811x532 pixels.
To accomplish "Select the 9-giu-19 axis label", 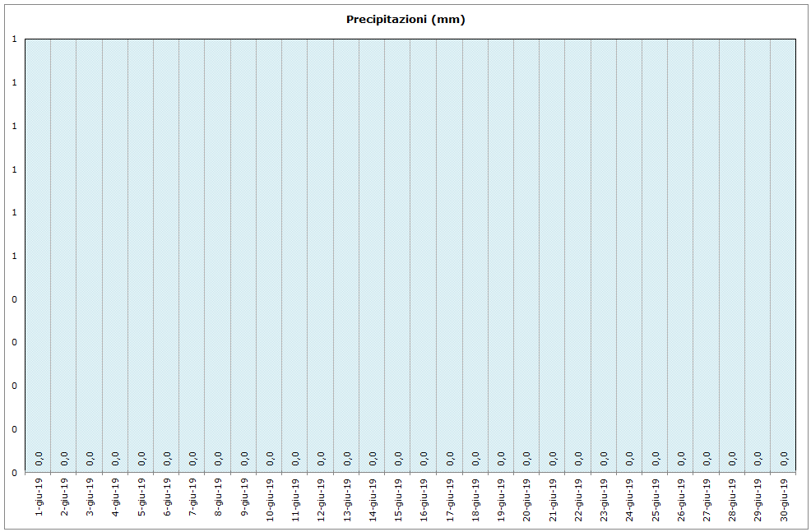I will (x=244, y=497).
